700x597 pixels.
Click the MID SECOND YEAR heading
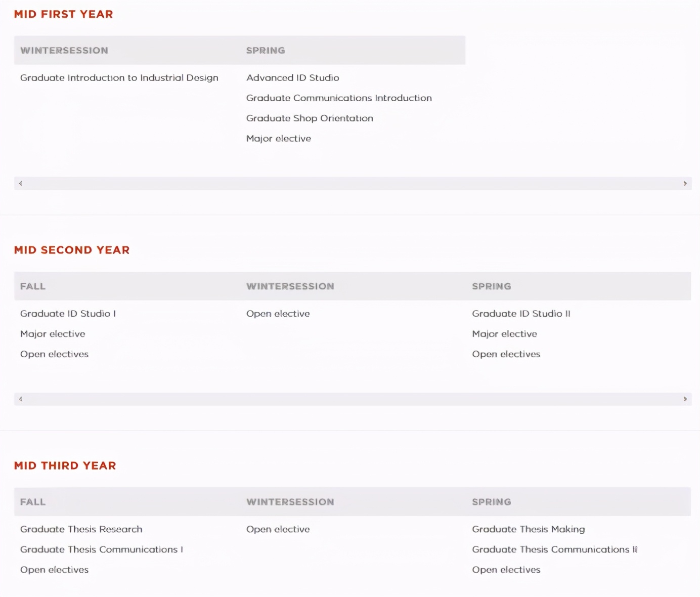72,250
